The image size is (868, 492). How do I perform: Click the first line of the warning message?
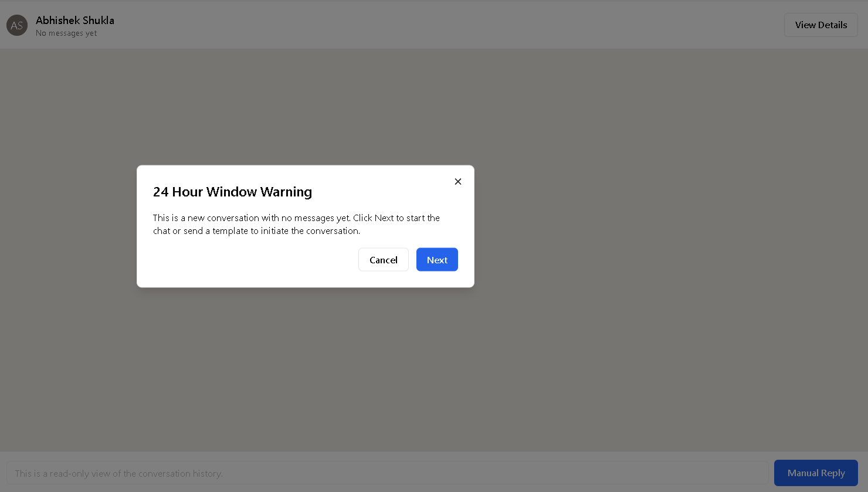tap(296, 218)
